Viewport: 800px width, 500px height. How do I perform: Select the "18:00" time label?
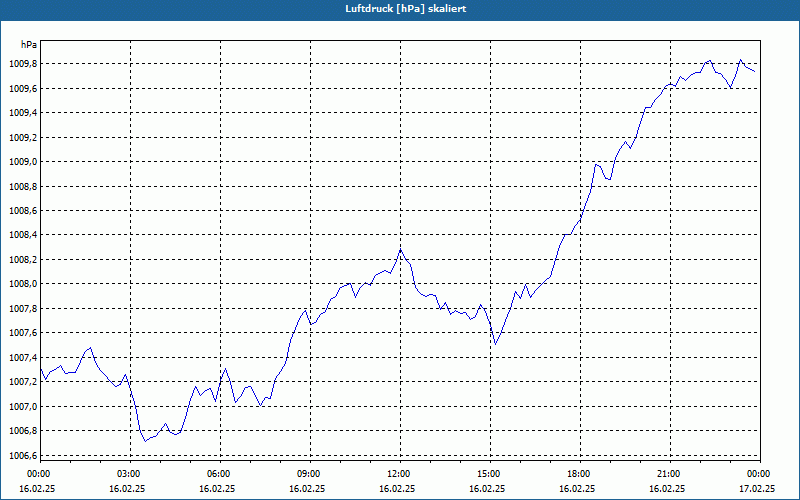[578, 474]
